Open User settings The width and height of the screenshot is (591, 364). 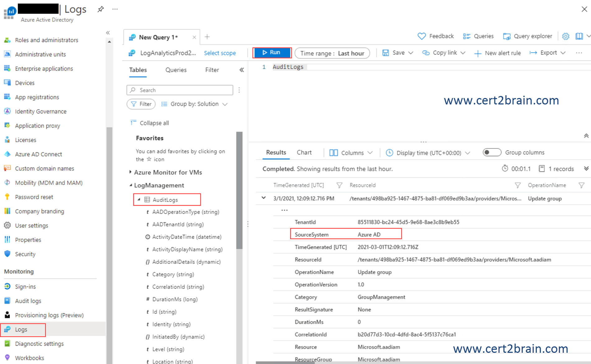coord(31,226)
